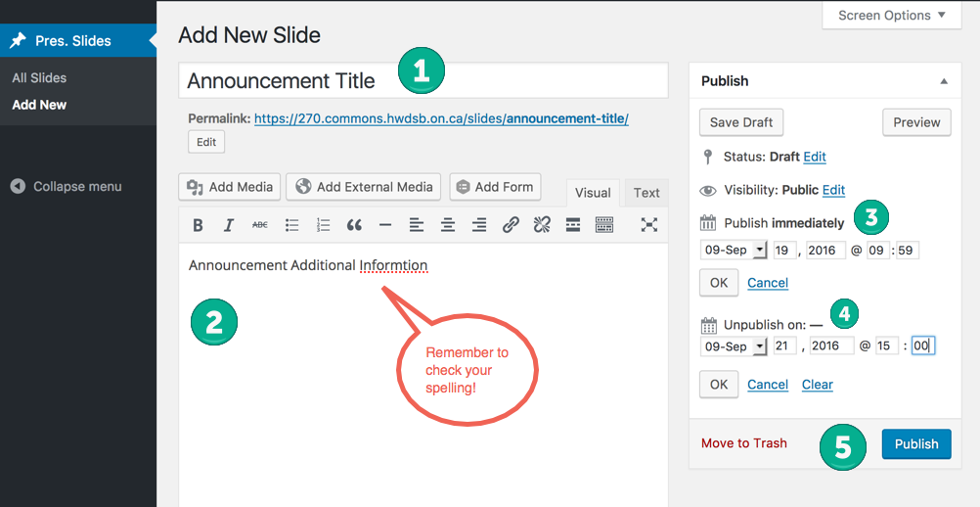This screenshot has height=507, width=980.
Task: Open unpublish month dropdown 09-Sep
Action: pos(734,346)
